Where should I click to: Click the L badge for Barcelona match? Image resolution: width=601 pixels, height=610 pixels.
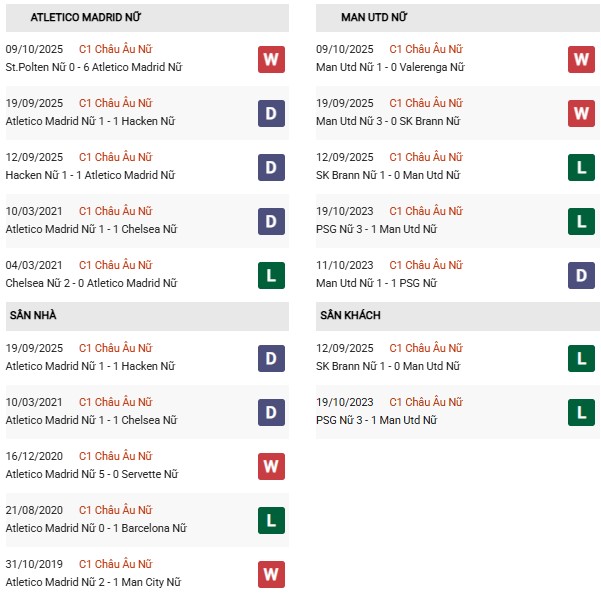click(x=271, y=520)
